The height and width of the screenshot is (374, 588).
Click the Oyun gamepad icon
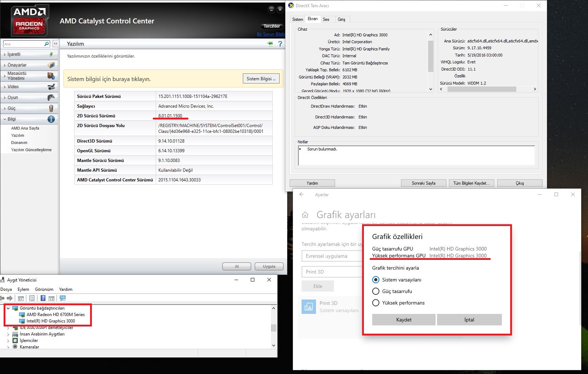click(x=51, y=98)
